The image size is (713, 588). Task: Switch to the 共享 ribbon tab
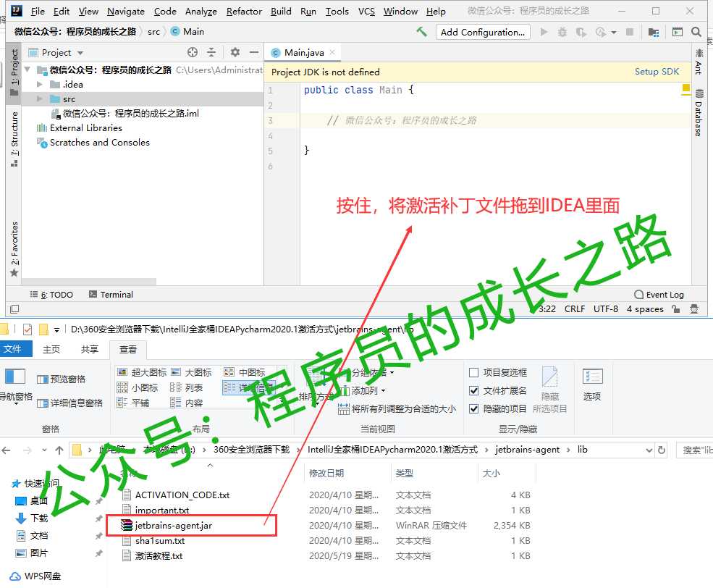(90, 349)
